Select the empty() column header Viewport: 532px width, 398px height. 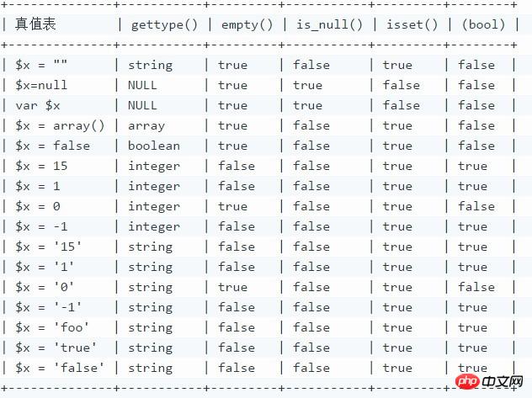[x=247, y=24]
